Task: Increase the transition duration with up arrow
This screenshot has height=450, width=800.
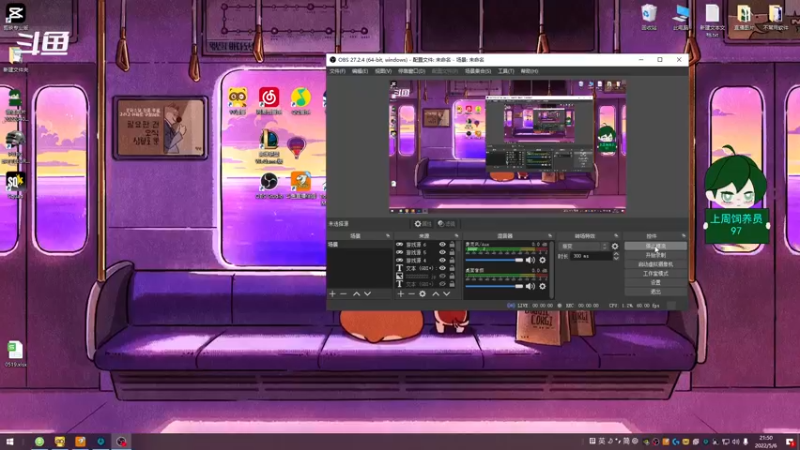Action: coord(616,254)
